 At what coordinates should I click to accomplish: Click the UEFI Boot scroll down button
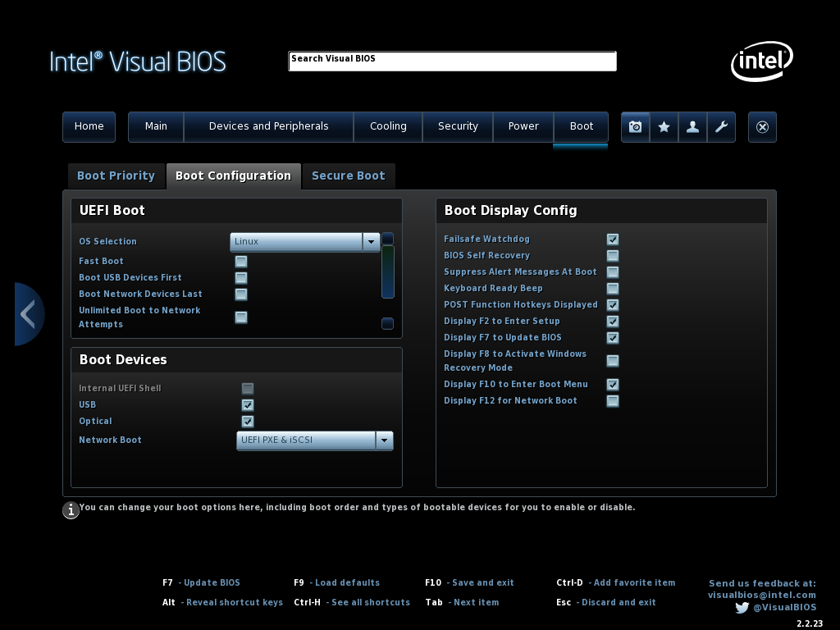(x=387, y=323)
